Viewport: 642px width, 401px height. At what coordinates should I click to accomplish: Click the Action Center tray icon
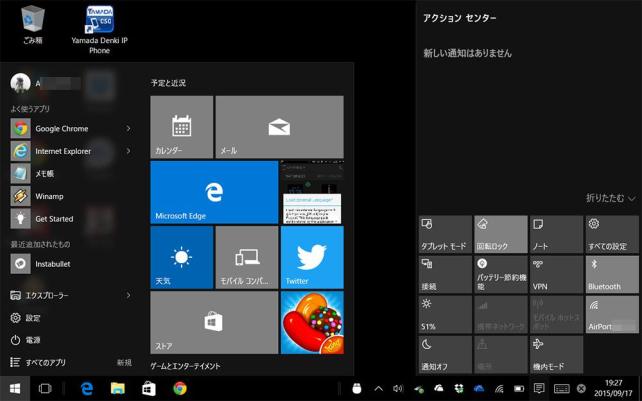click(x=539, y=388)
